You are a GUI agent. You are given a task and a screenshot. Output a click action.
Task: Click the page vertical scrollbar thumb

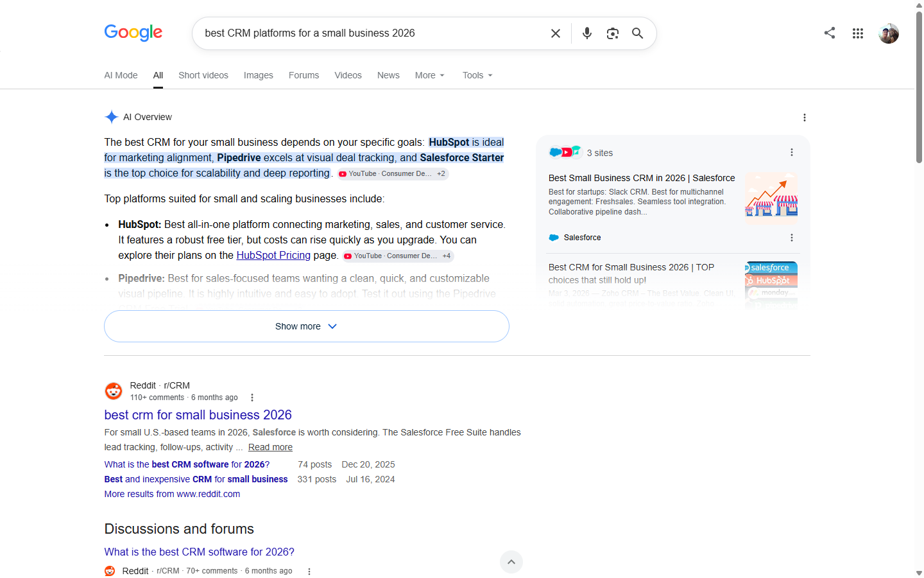point(919,87)
